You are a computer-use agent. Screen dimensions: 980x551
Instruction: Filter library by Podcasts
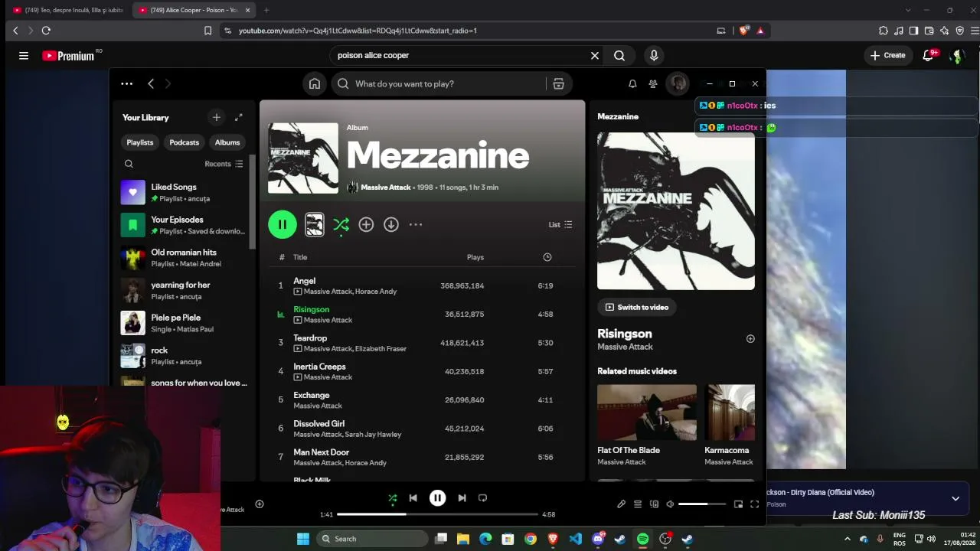point(184,142)
